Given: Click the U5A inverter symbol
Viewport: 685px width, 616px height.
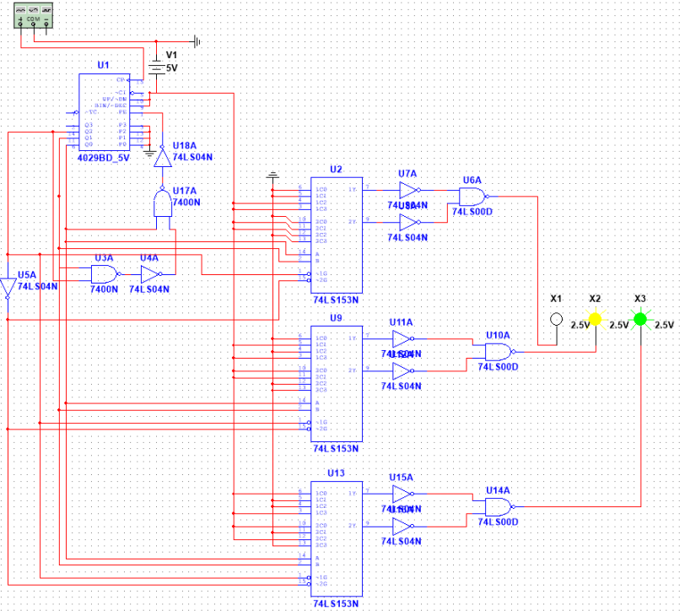Looking at the screenshot, I should click(8, 288).
